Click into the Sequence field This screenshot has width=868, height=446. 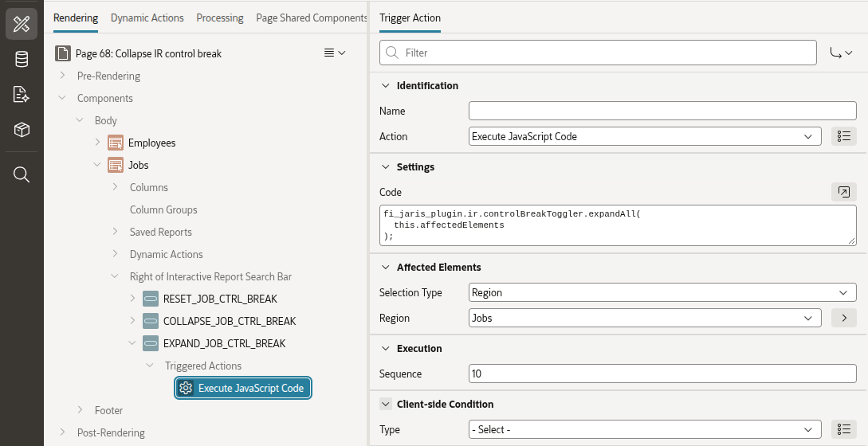[x=662, y=374]
